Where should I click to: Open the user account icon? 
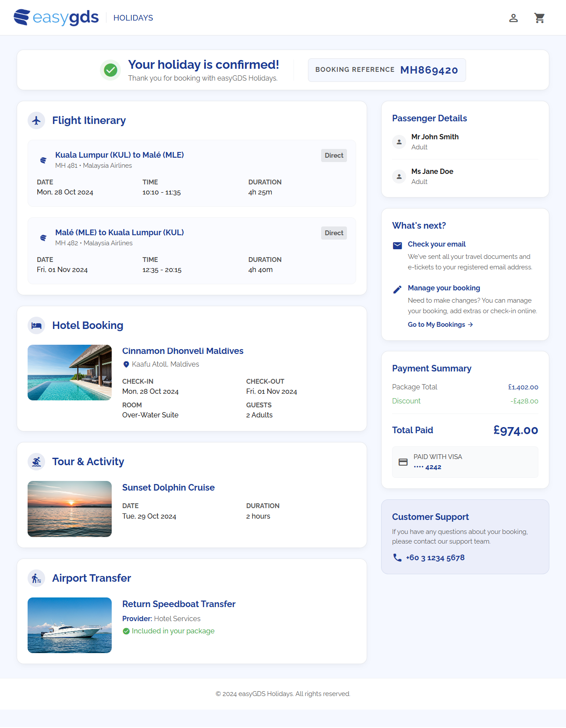(513, 18)
